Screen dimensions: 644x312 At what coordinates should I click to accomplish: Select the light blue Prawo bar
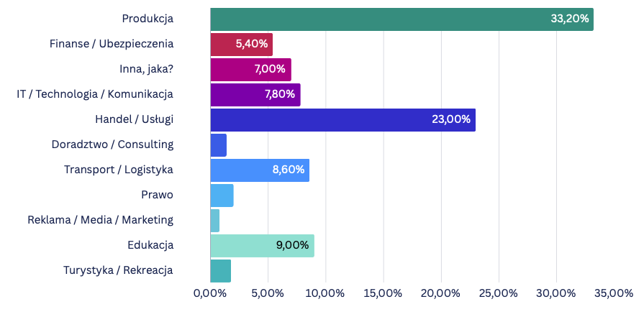(222, 196)
